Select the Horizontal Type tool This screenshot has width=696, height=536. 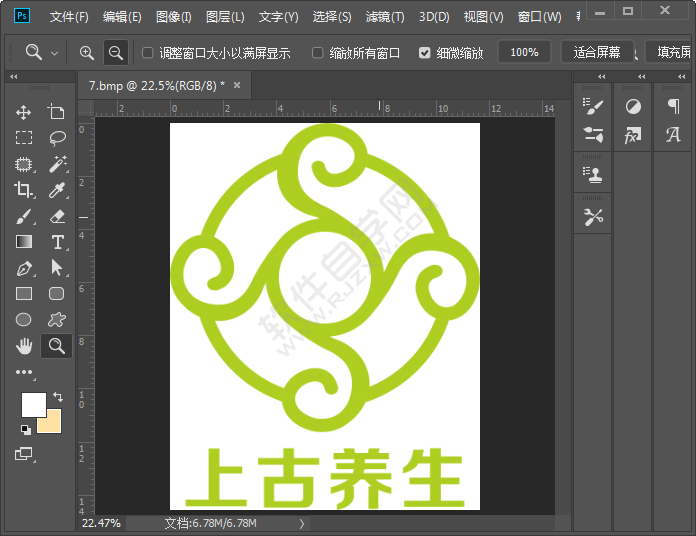(57, 242)
